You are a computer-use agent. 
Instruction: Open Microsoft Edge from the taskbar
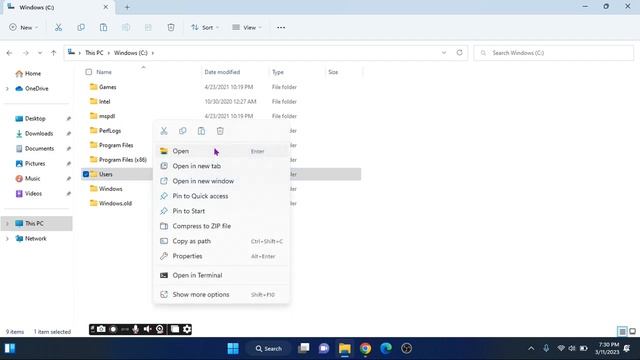[386, 349]
